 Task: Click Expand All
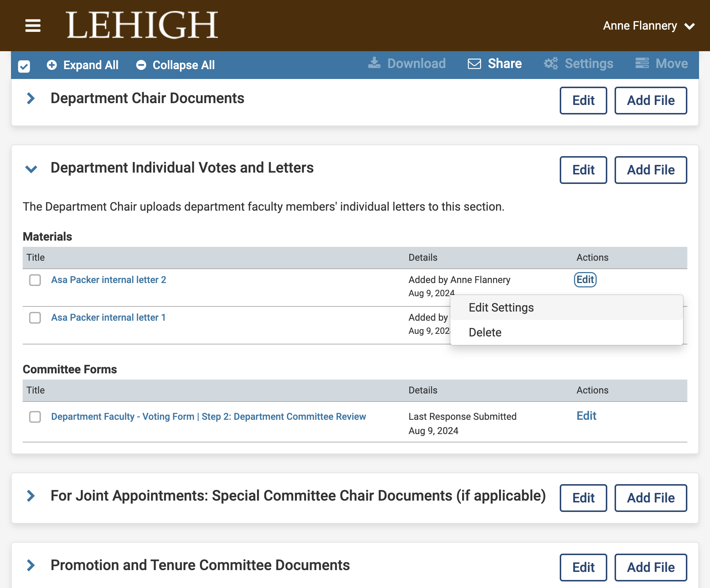(83, 65)
